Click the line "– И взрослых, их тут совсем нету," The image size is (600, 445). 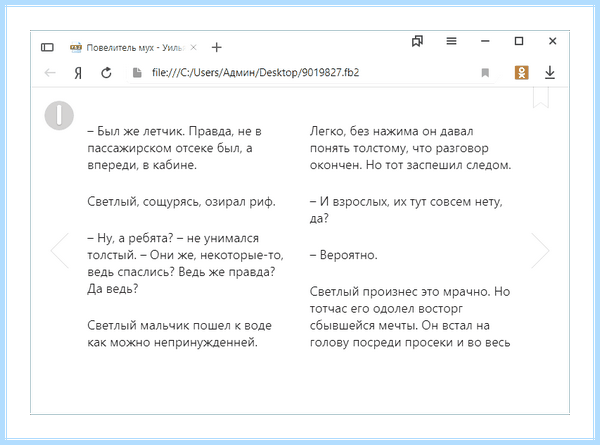point(406,202)
